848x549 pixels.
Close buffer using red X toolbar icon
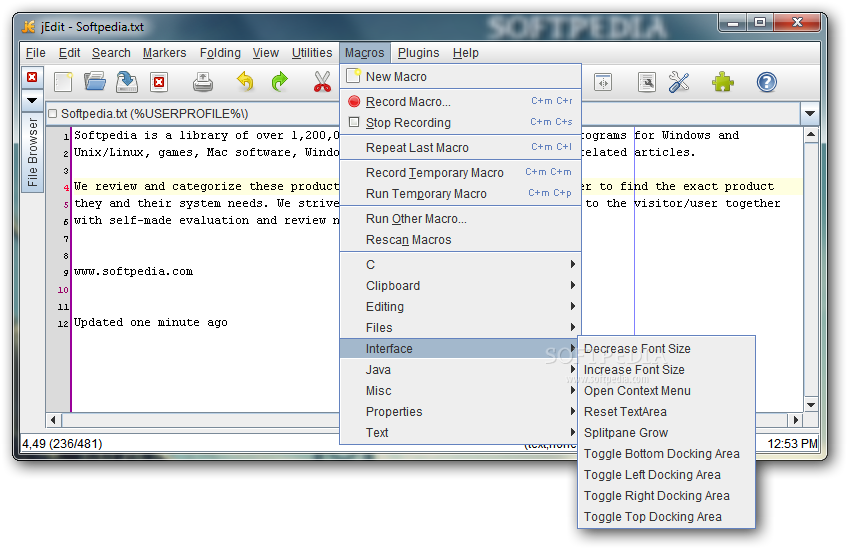[159, 82]
